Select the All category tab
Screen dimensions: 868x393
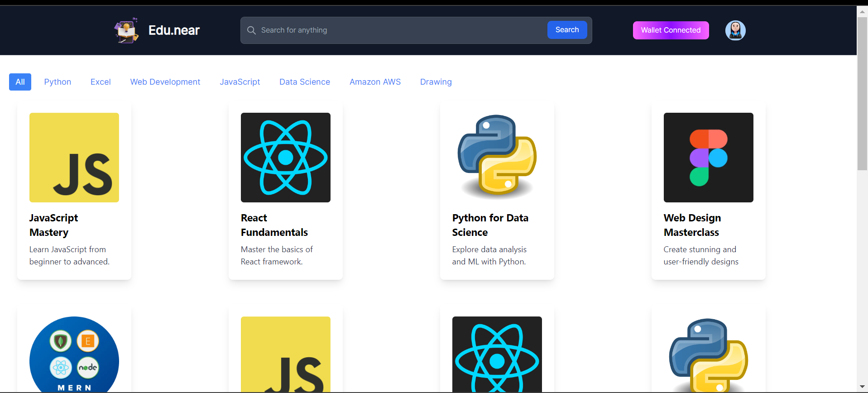click(20, 82)
